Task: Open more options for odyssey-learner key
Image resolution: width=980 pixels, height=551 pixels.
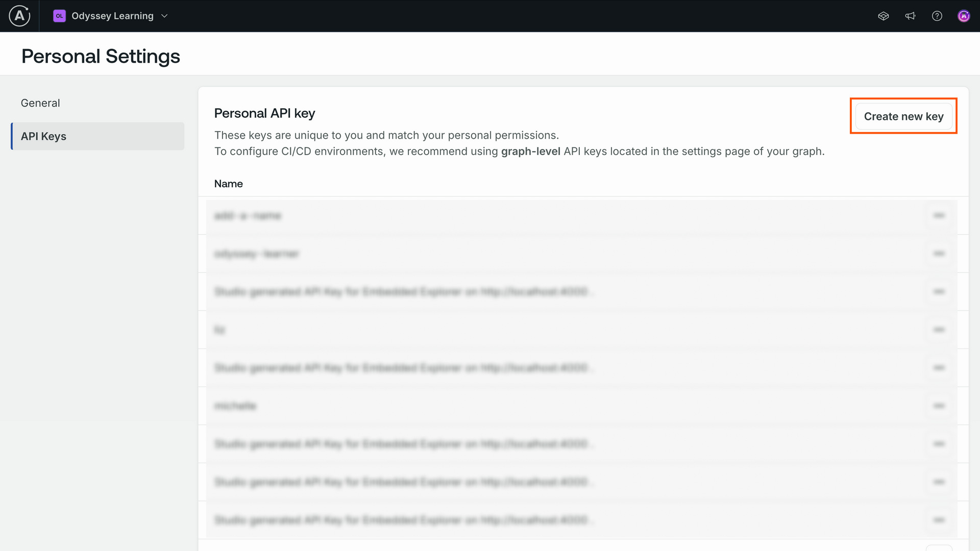Action: pyautogui.click(x=939, y=254)
